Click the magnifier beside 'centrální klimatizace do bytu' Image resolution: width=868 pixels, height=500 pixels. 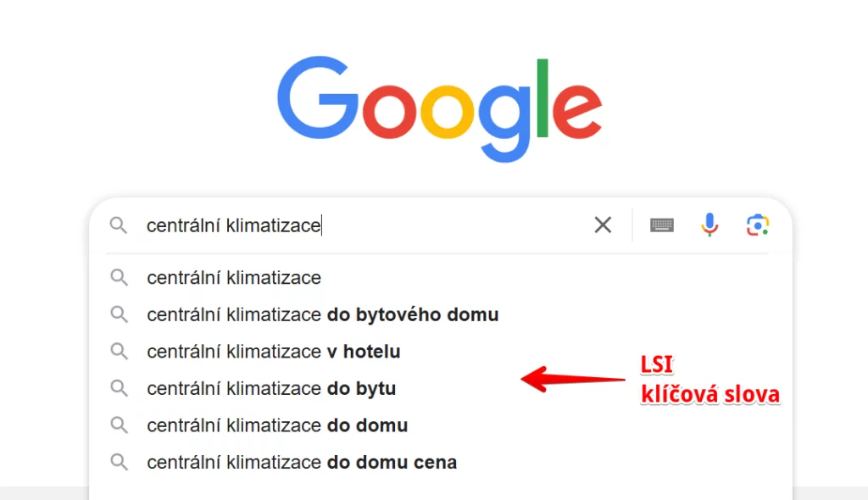(119, 388)
